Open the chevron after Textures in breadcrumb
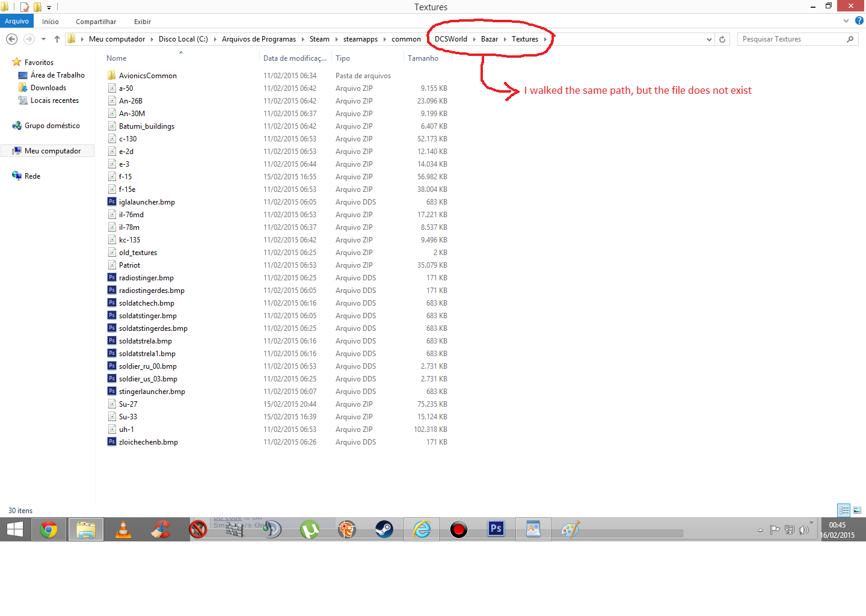 (x=545, y=39)
